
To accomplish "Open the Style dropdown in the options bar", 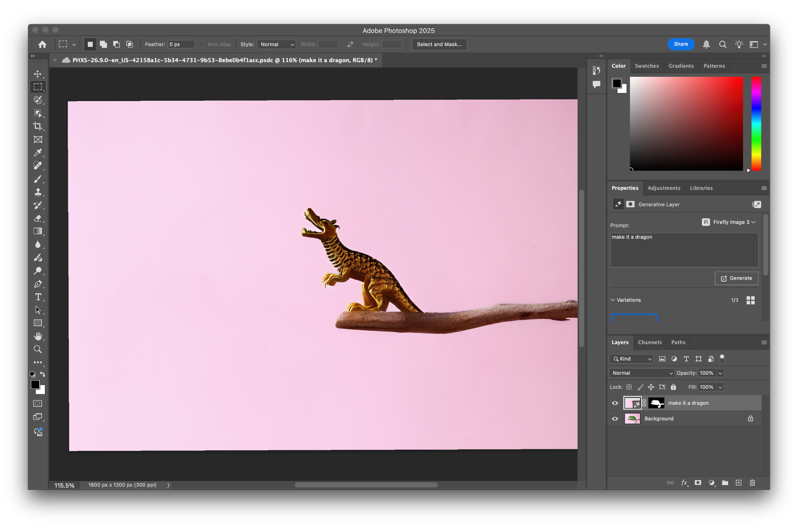I will coord(277,44).
